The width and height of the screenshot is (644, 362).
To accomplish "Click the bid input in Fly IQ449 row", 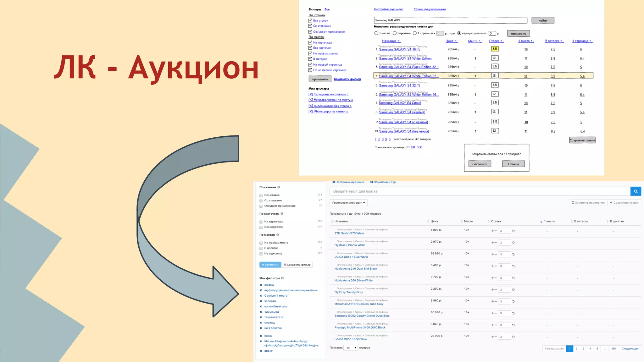I will pyautogui.click(x=504, y=243).
